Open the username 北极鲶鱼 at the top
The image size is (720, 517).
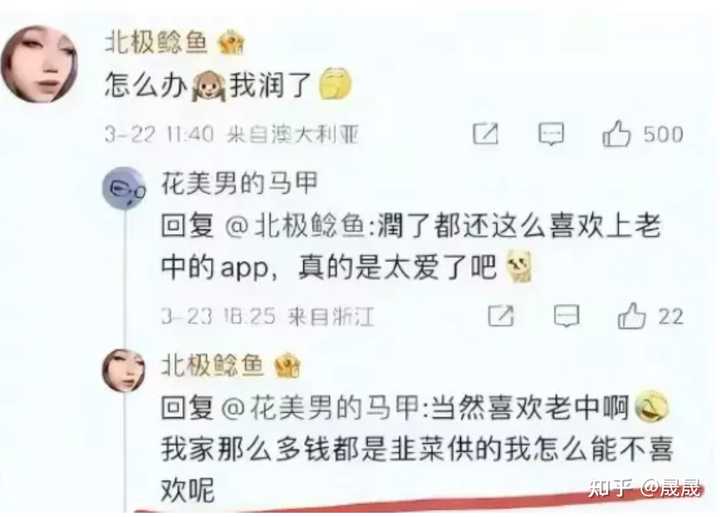click(x=157, y=43)
